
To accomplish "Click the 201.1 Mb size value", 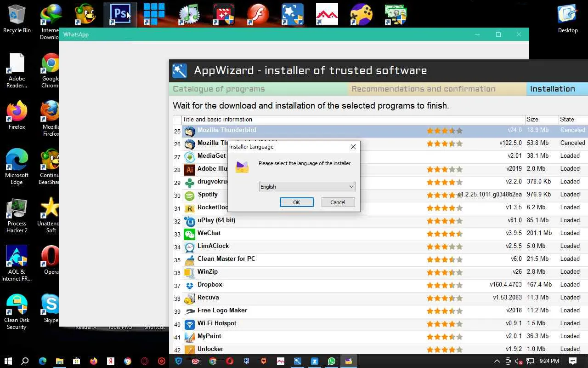I will pyautogui.click(x=539, y=233).
